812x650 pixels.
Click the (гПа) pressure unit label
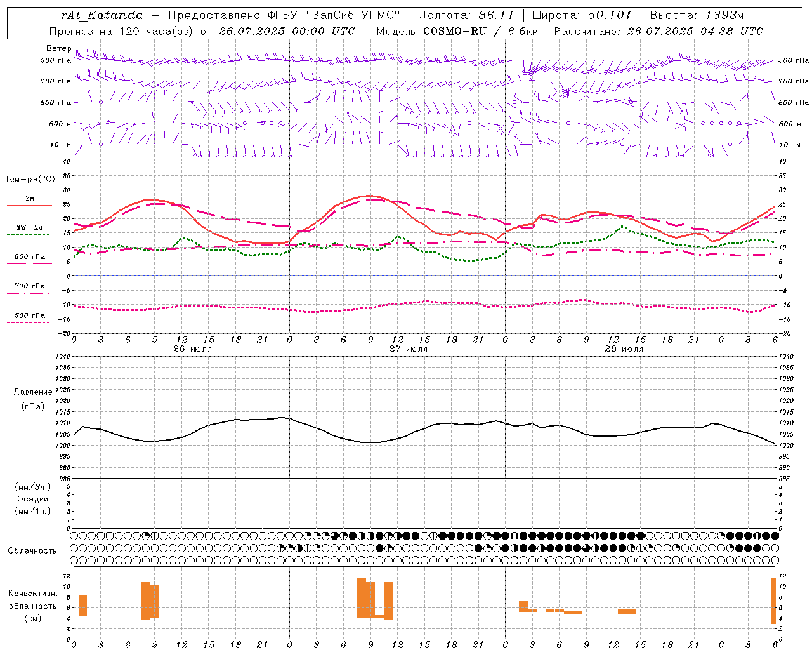(x=33, y=406)
